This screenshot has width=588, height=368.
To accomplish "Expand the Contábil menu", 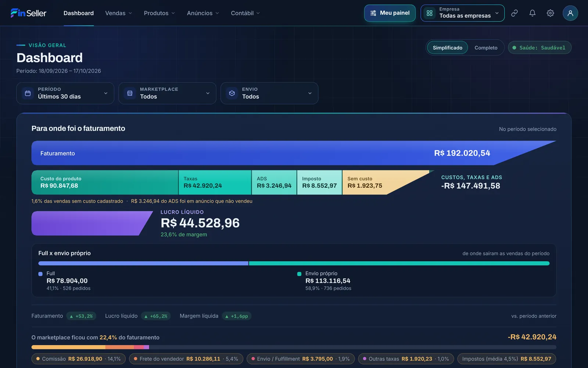I will point(245,13).
